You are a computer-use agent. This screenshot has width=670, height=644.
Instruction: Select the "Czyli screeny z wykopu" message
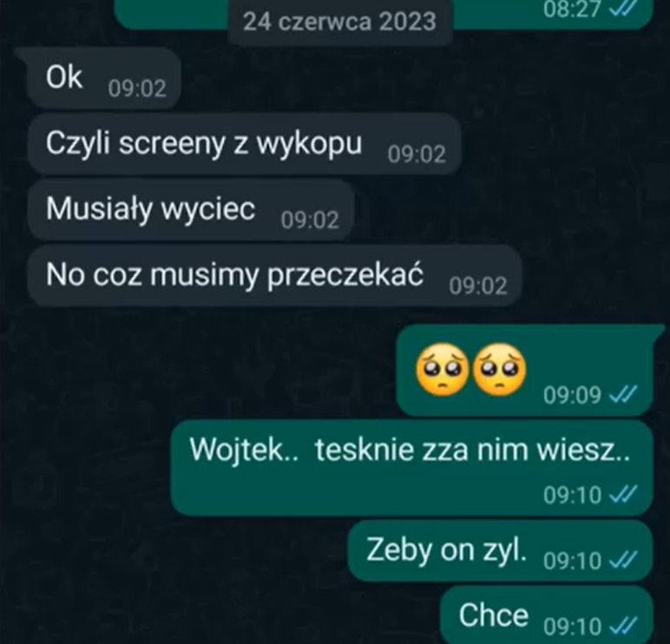coord(245,143)
